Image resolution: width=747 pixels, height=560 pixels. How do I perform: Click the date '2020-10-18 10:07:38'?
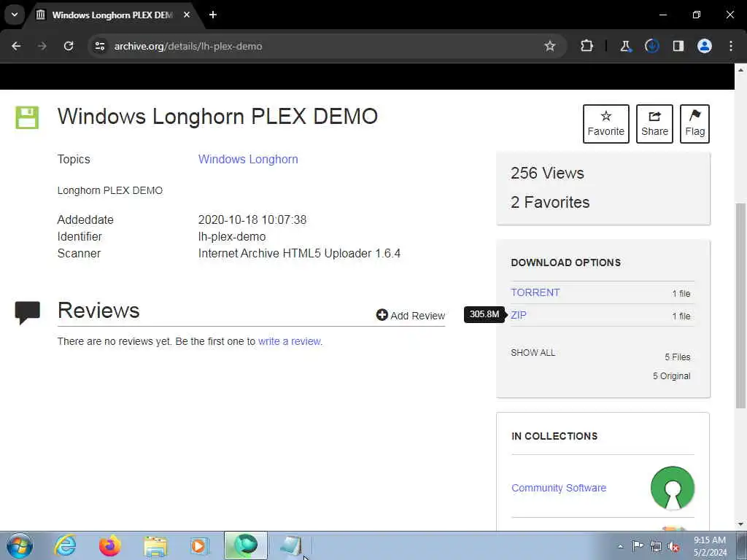(x=252, y=220)
